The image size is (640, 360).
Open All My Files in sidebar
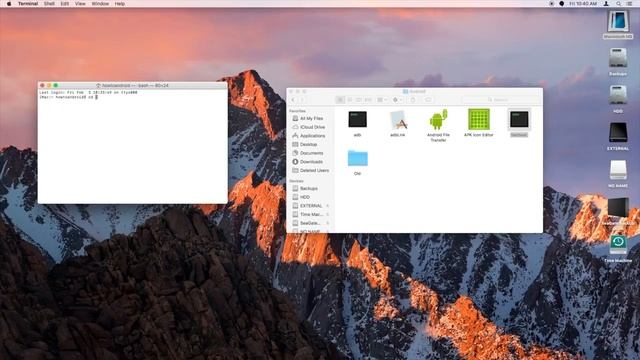(311, 118)
